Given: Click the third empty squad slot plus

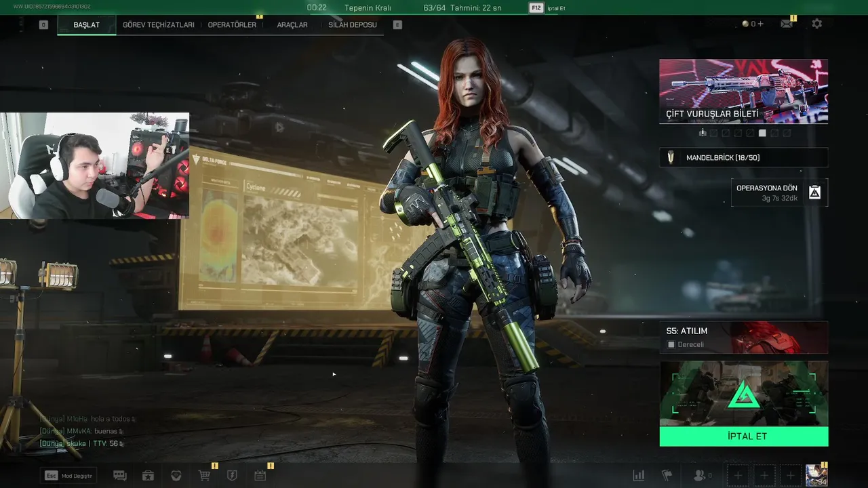Looking at the screenshot, I should coord(790,476).
